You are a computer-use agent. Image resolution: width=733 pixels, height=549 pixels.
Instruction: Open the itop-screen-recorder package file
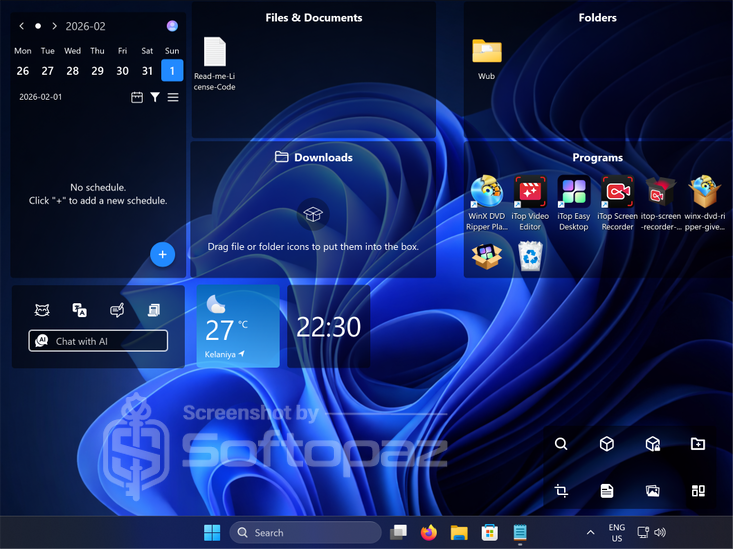[x=661, y=203]
